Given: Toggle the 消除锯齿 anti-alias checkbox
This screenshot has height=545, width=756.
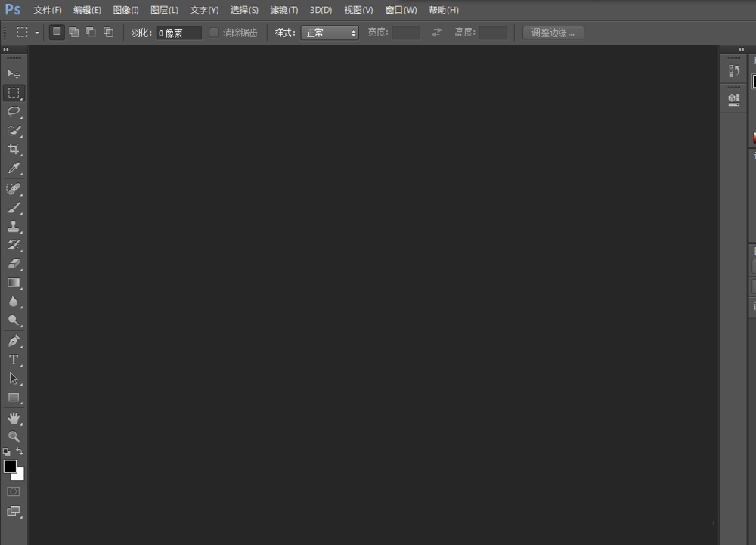Looking at the screenshot, I should (214, 33).
